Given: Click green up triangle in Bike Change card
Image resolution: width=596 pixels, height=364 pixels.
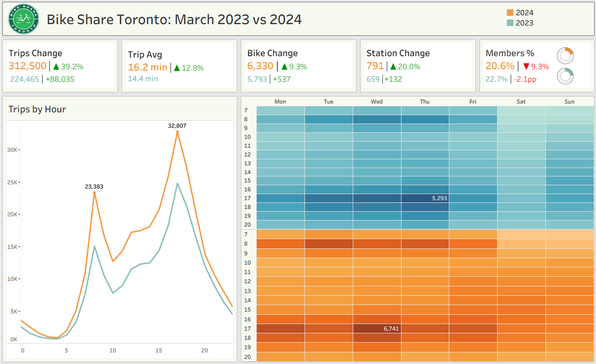Looking at the screenshot, I should click(x=284, y=67).
